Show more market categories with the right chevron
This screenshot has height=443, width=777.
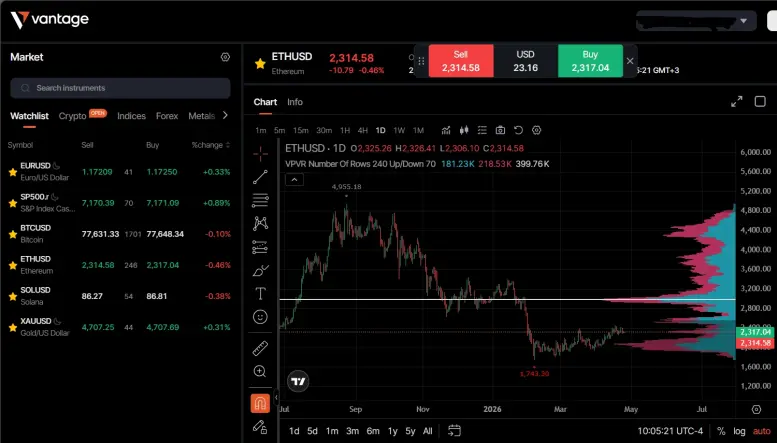225,115
